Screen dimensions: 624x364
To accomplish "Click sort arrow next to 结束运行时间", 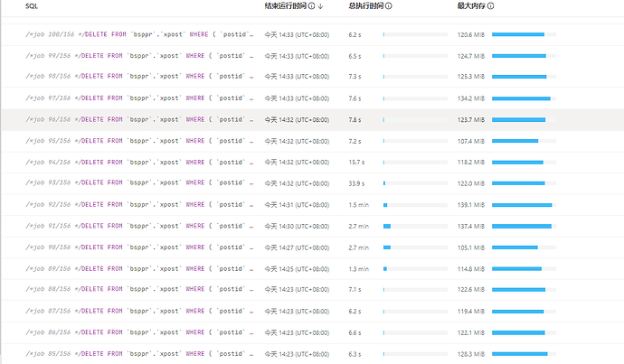I will [x=321, y=5].
